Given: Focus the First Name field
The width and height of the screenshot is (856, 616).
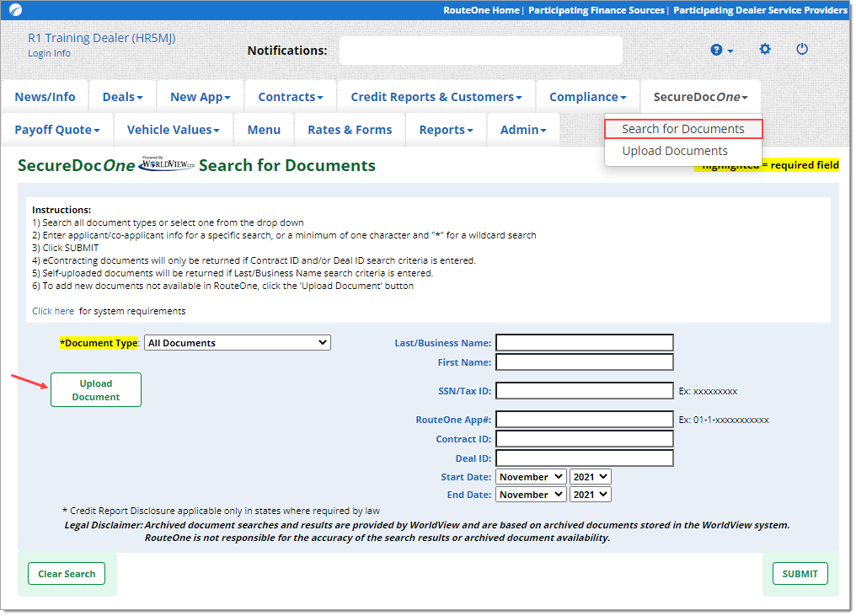Looking at the screenshot, I should tap(584, 362).
